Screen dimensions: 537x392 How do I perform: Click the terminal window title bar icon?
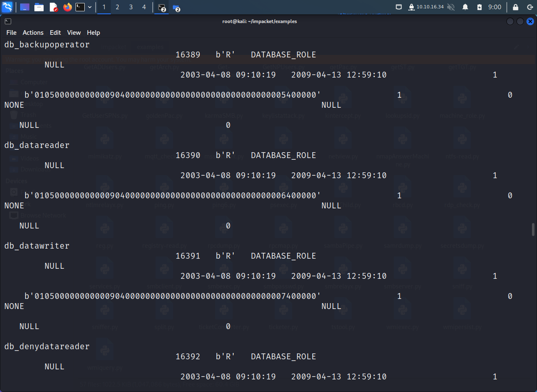[x=8, y=21]
